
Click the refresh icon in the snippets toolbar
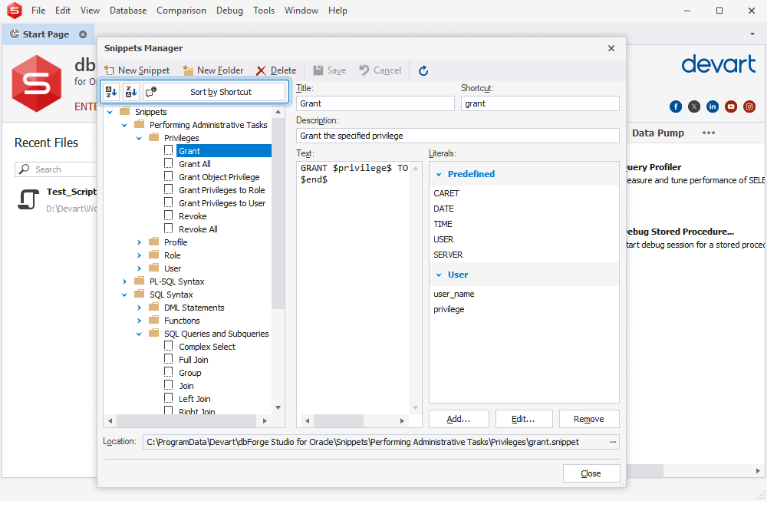pyautogui.click(x=423, y=70)
